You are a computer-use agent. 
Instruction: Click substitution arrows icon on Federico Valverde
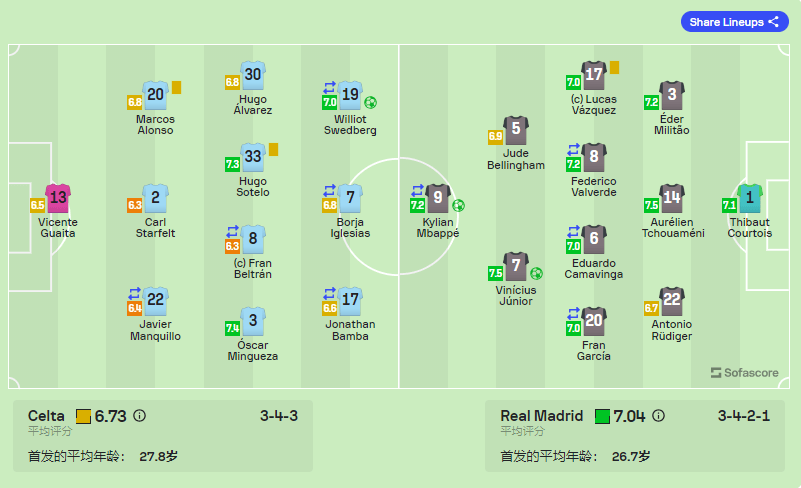pos(573,150)
